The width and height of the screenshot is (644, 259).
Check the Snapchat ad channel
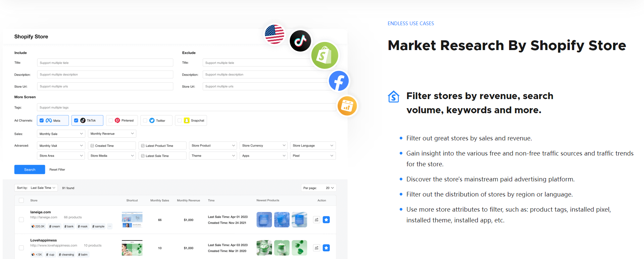click(x=180, y=121)
